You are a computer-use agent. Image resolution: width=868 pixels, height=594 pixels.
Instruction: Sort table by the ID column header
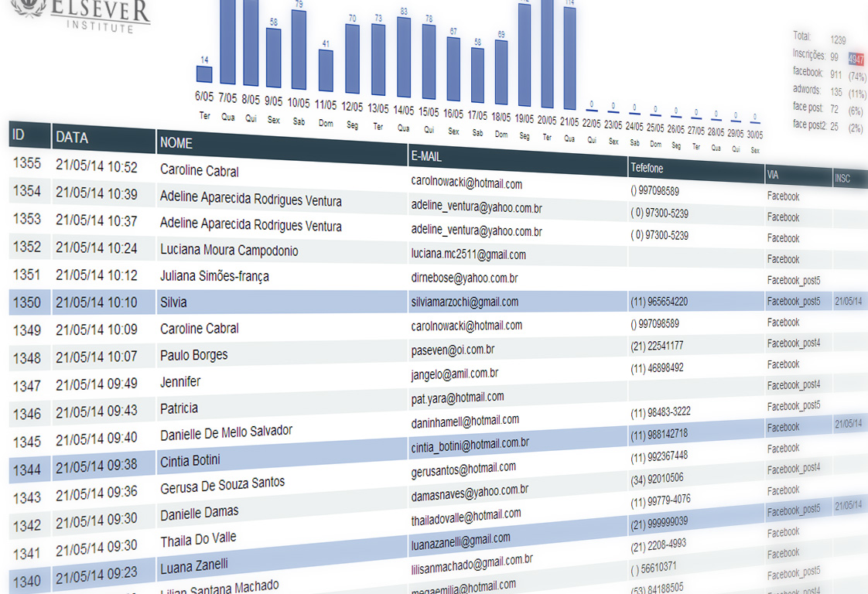(x=19, y=135)
